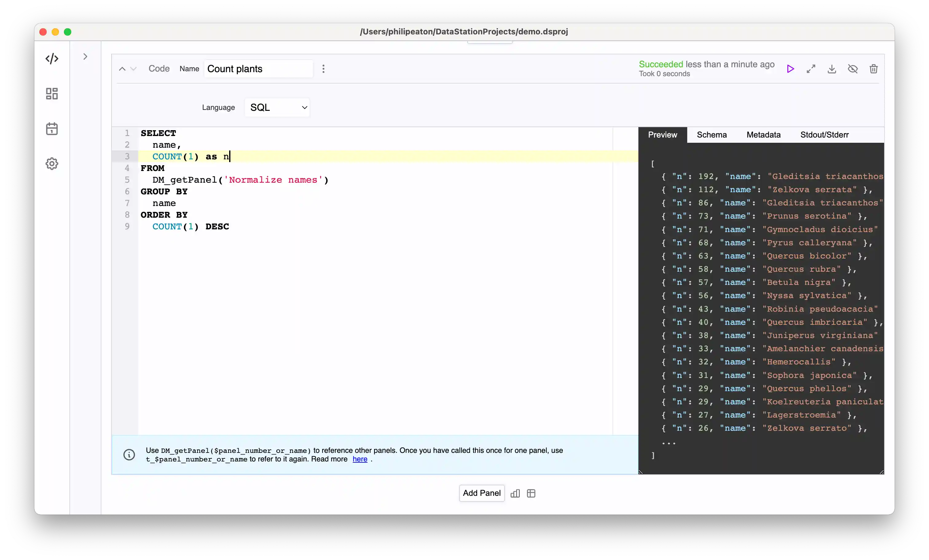This screenshot has width=929, height=560.
Task: Expand the collapsed project sidebar
Action: click(x=85, y=56)
